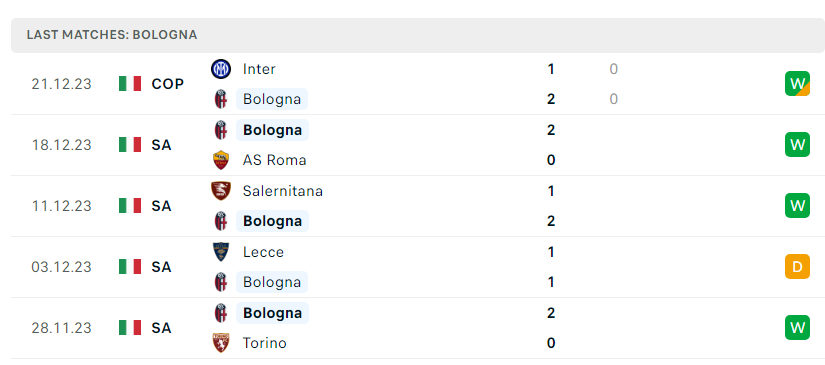The height and width of the screenshot is (365, 825).
Task: Click the AS Roma crest icon
Action: tap(220, 160)
